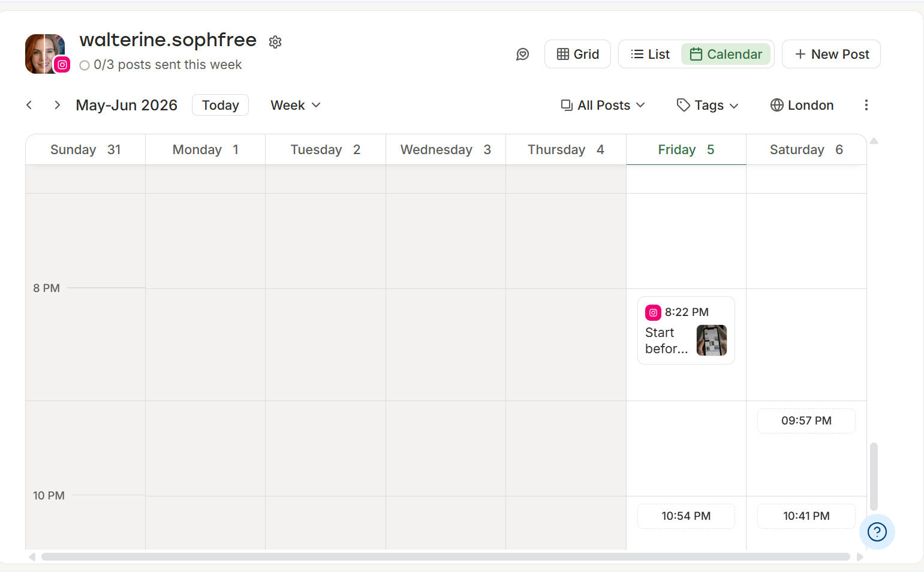Select the Monday 1 column header

(206, 149)
